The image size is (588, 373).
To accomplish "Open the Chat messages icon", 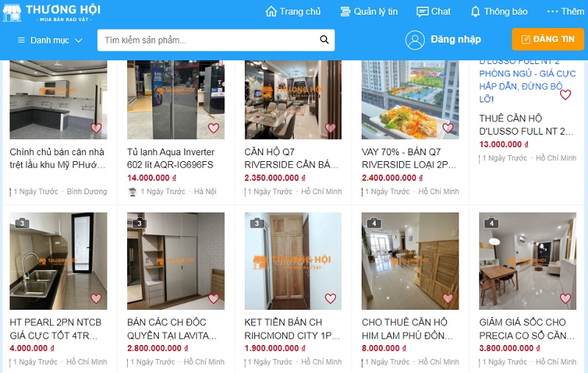I will (422, 12).
